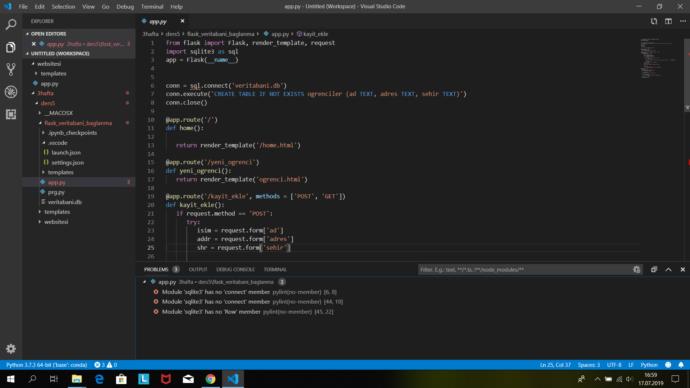
Task: Launch Microsoft Edge from taskbar
Action: (x=99, y=379)
